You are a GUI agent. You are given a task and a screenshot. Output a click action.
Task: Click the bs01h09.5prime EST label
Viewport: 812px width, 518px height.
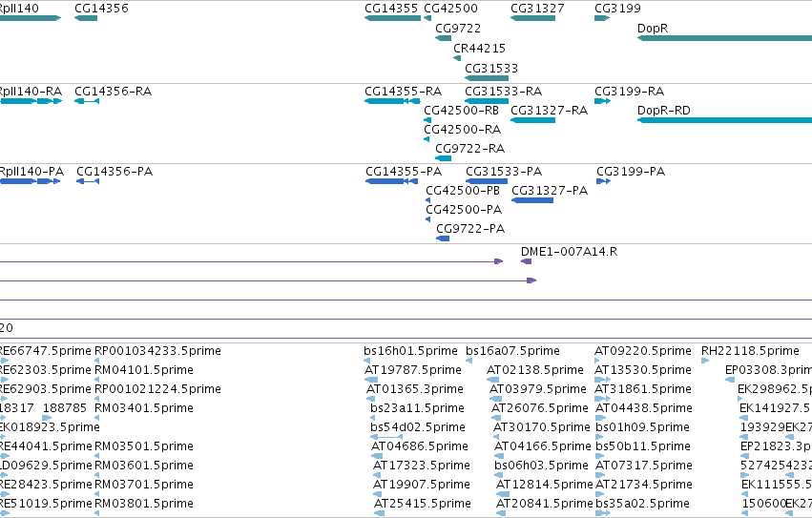(642, 427)
